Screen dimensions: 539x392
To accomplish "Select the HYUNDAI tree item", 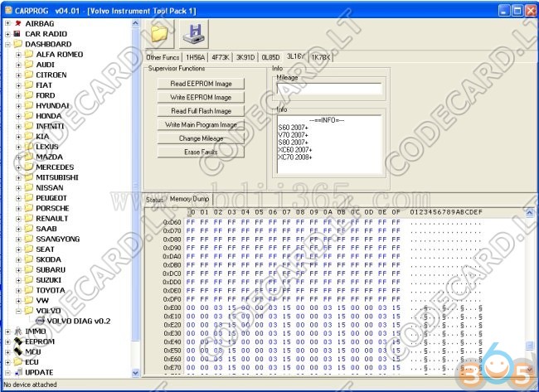I will pyautogui.click(x=52, y=105).
